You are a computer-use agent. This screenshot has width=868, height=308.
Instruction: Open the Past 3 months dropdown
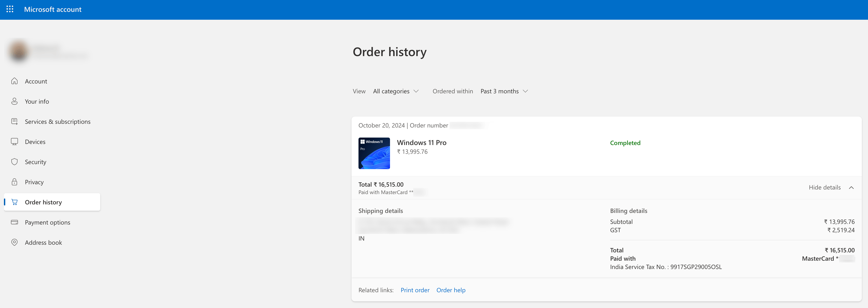[x=504, y=91]
